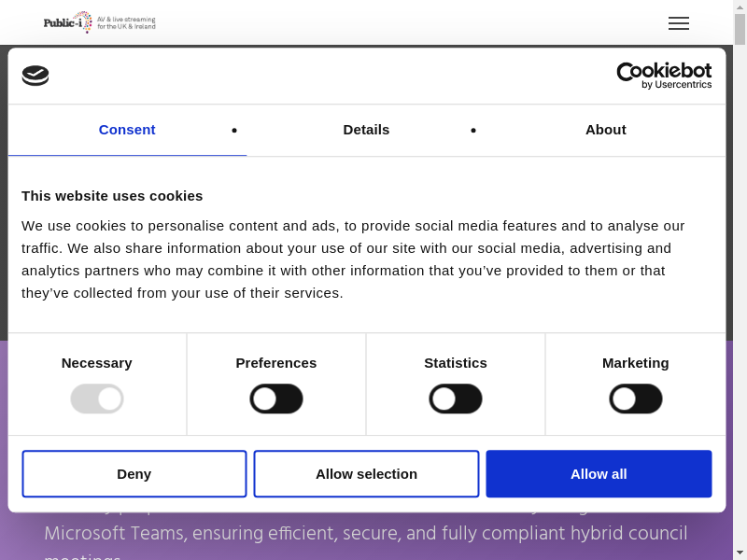Click the scrollbar down arrow
Viewport: 747px width, 560px height.
(740, 553)
